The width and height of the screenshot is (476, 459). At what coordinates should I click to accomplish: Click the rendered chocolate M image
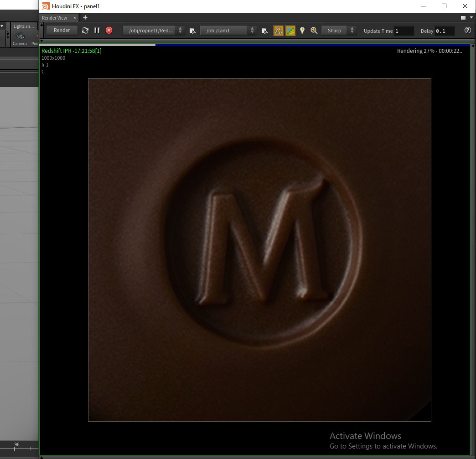(259, 250)
